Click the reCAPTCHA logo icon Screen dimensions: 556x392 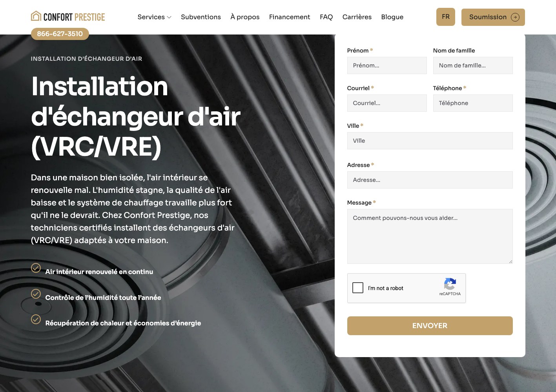click(450, 284)
